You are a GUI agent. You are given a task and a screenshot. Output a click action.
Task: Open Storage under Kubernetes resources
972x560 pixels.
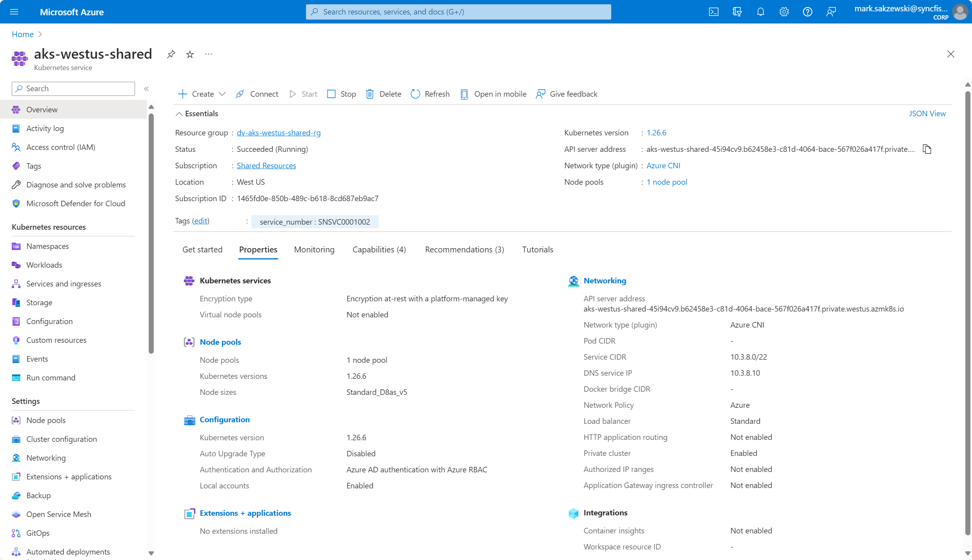pos(74,303)
